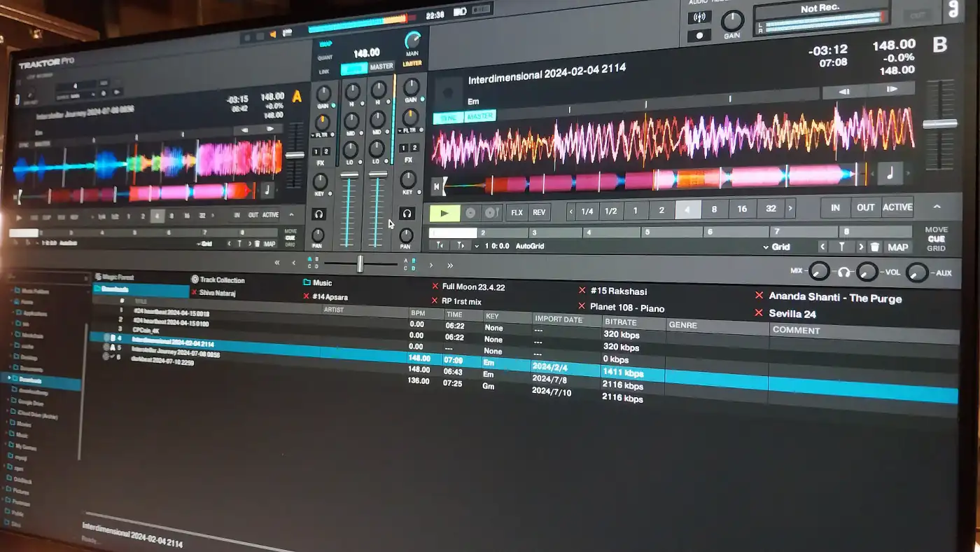Click the beat tick note icon on deck B

tap(890, 173)
